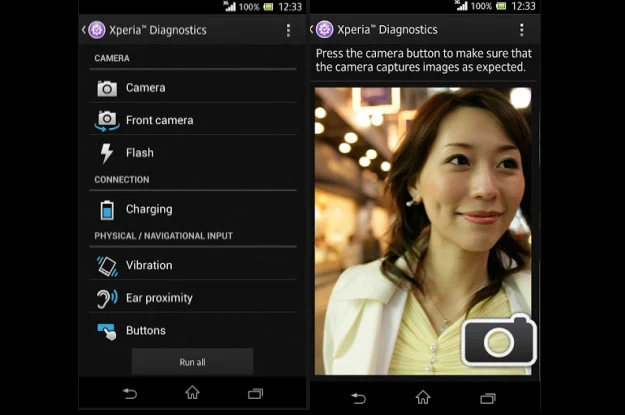The image size is (625, 415).
Task: Click the Run all button
Action: point(193,362)
